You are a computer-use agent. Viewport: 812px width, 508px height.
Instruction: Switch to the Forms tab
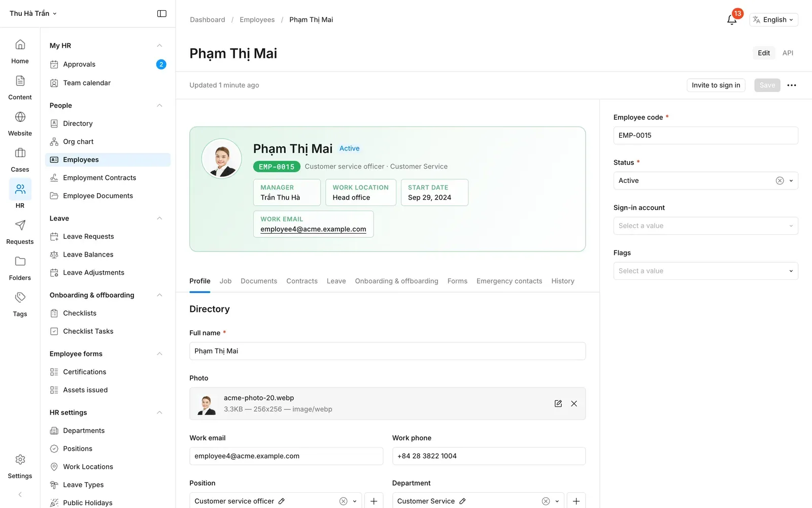(457, 281)
